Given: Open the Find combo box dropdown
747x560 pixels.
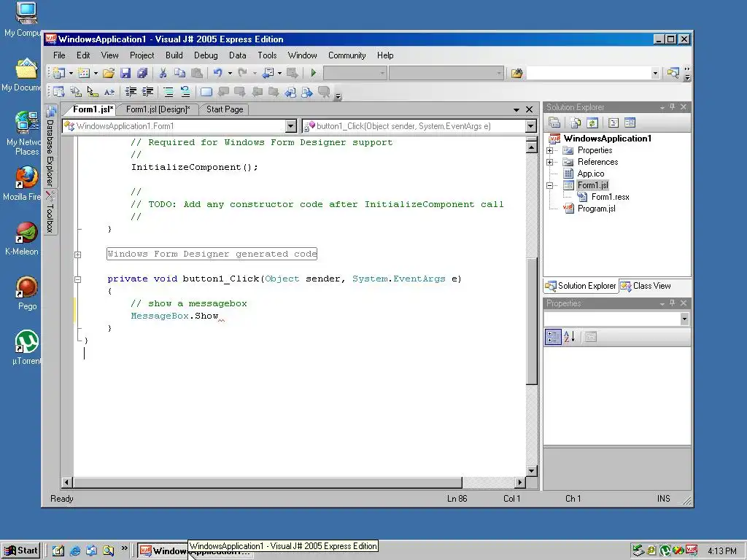Looking at the screenshot, I should [x=655, y=73].
